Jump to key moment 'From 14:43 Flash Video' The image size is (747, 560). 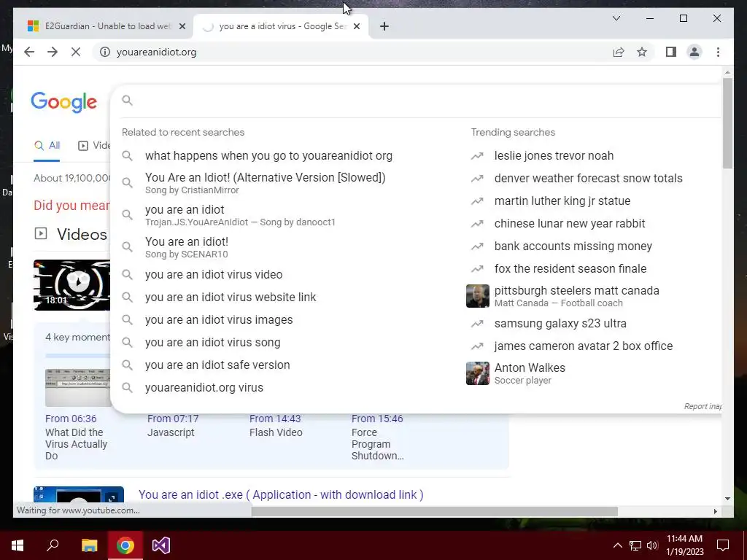275,425
